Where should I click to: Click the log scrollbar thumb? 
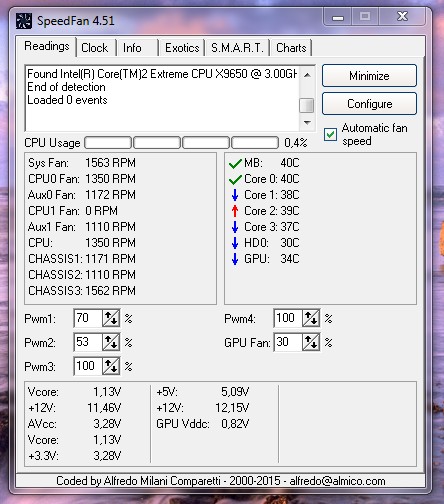307,105
